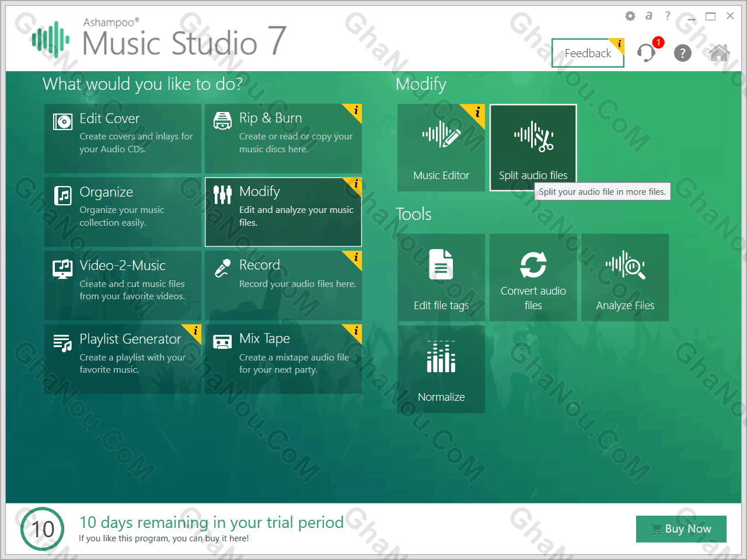The width and height of the screenshot is (747, 560).
Task: Click the Playlist Generator list icon
Action: point(62,343)
